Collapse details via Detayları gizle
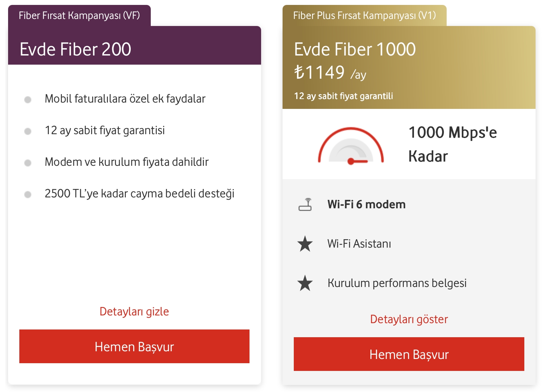The image size is (544, 392). 134,311
